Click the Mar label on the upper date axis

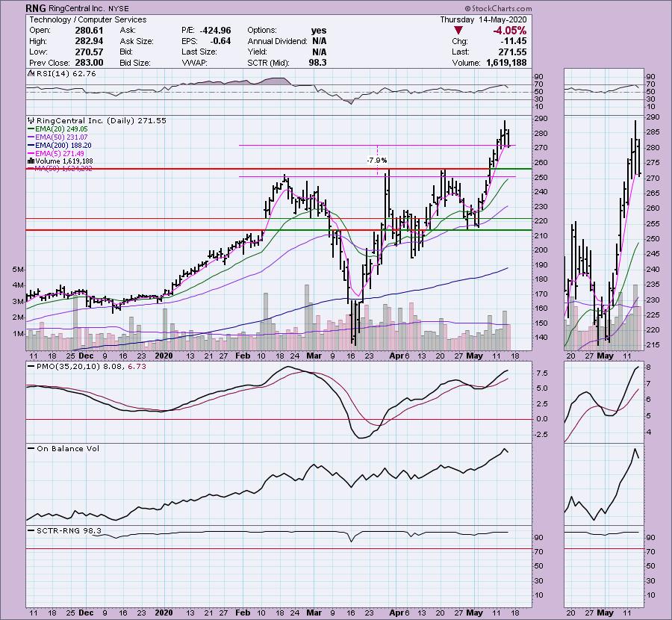(x=314, y=356)
